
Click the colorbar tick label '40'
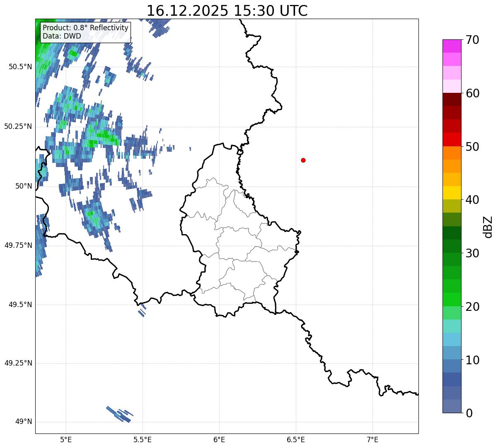pos(472,200)
